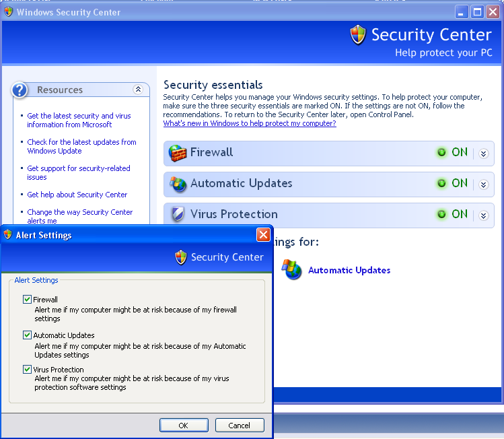Click the green ON indicator for Automatic Updates
Viewport: 504px width, 439px height.
[x=441, y=183]
